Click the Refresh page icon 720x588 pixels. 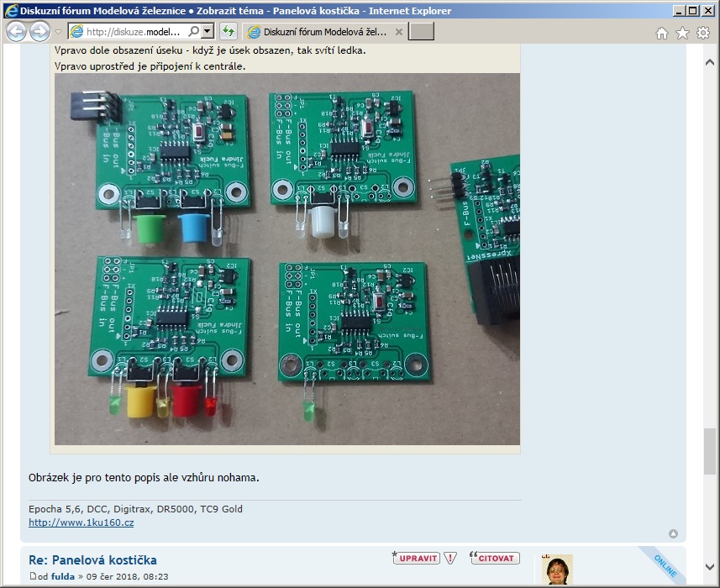[x=228, y=32]
